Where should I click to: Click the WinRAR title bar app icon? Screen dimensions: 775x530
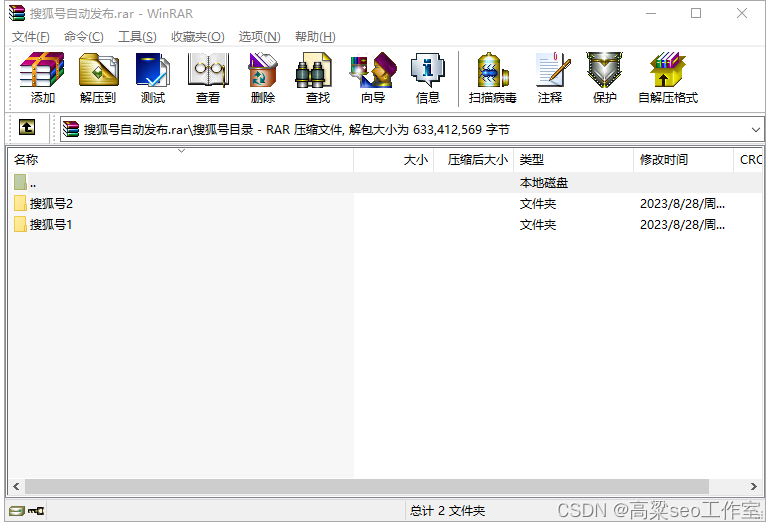(x=17, y=13)
